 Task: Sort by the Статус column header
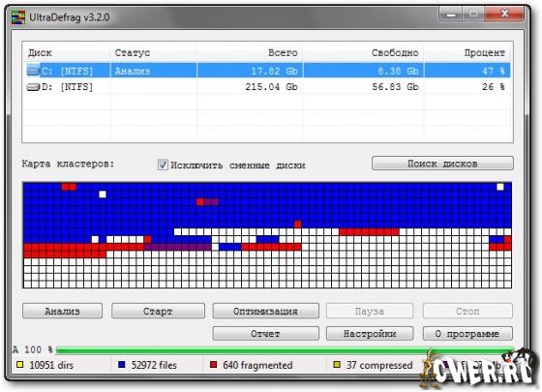click(154, 53)
